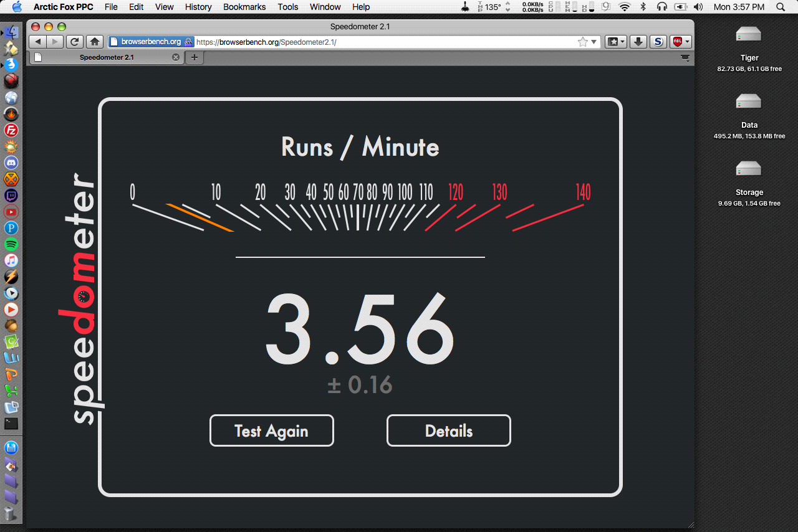Click the headphones menu bar icon
Viewport: 798px width, 532px height.
[661, 7]
